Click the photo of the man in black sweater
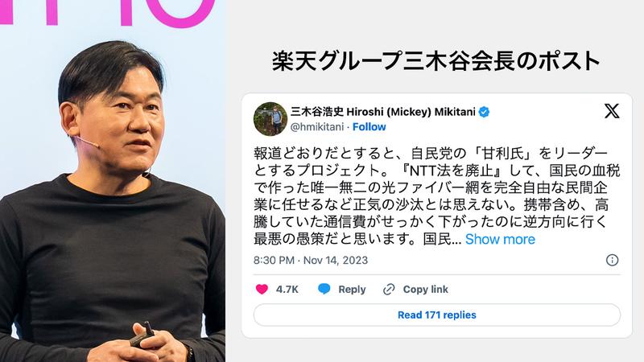This screenshot has width=644, height=362. tap(113, 181)
